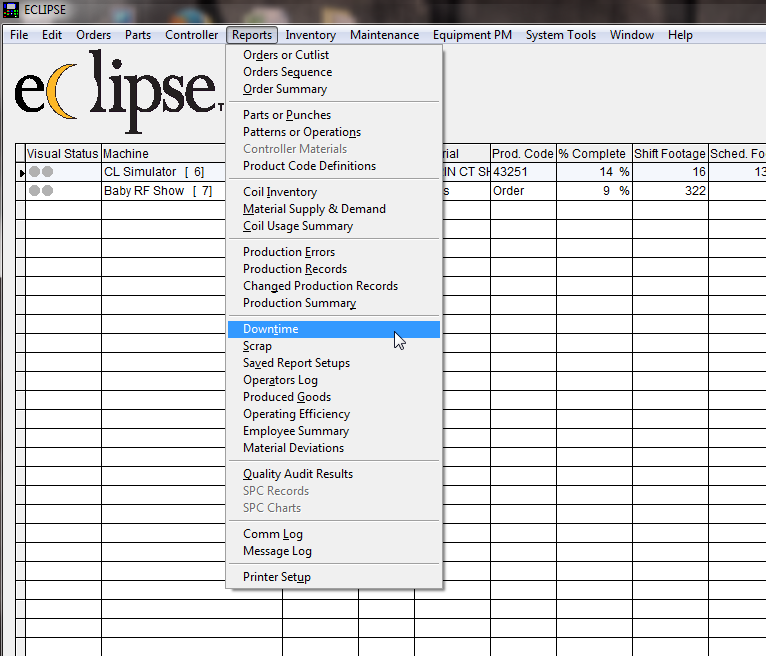766x656 pixels.
Task: Open the Maintenance menu
Action: coord(384,35)
